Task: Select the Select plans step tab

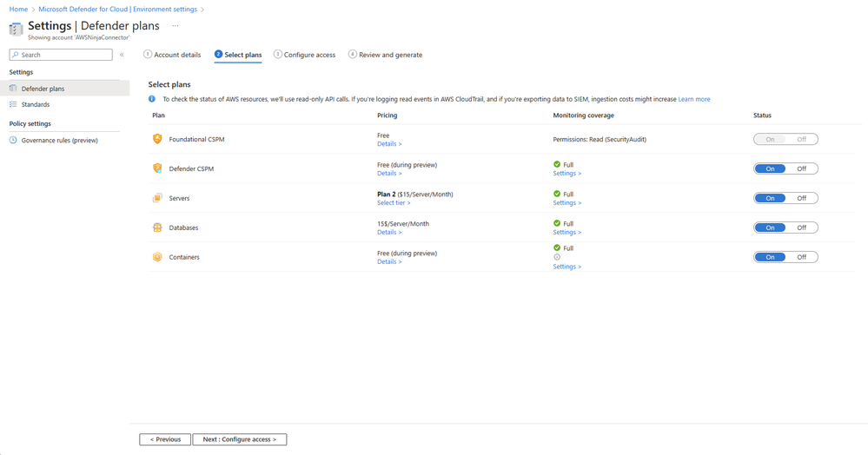Action: coord(238,55)
